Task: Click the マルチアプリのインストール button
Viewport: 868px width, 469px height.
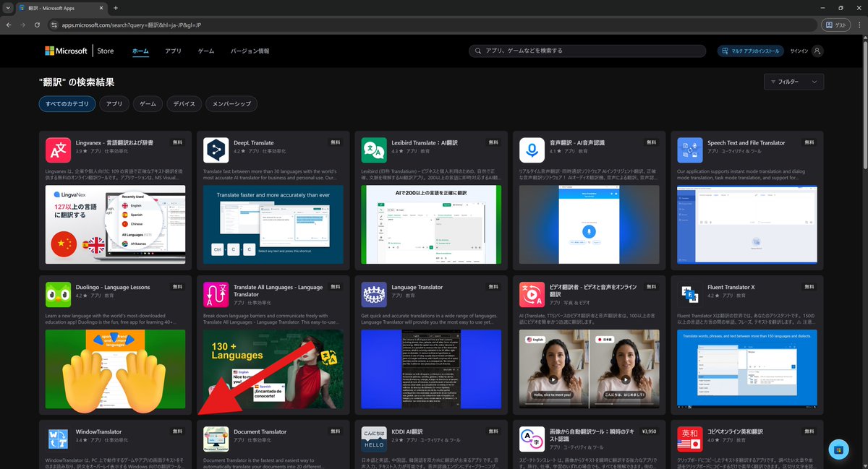Action: 750,51
